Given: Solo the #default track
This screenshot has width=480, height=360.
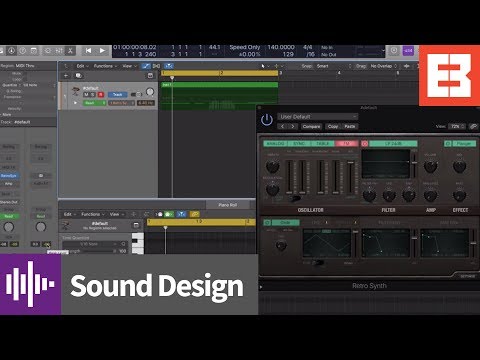Looking at the screenshot, I should tap(93, 95).
